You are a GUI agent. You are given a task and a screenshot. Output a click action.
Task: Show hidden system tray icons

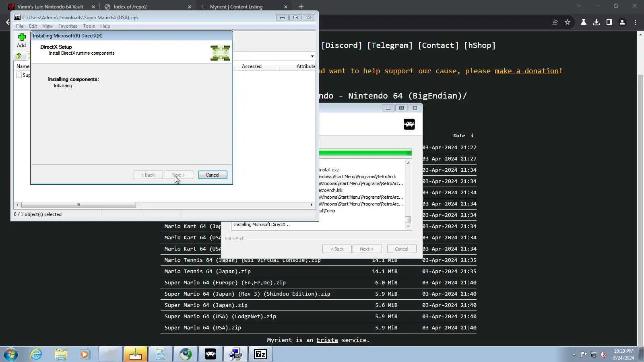(x=574, y=355)
